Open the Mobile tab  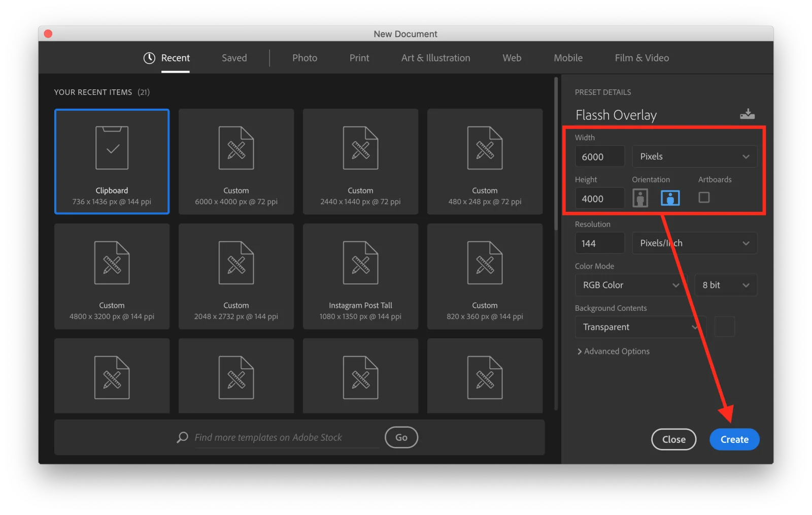coord(568,58)
